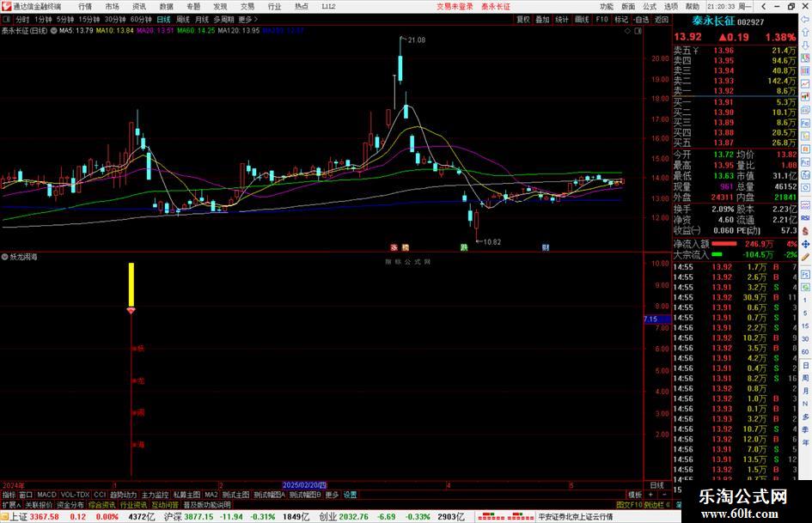
Task: Expand the 扩展 bottom panel
Action: pos(11,505)
